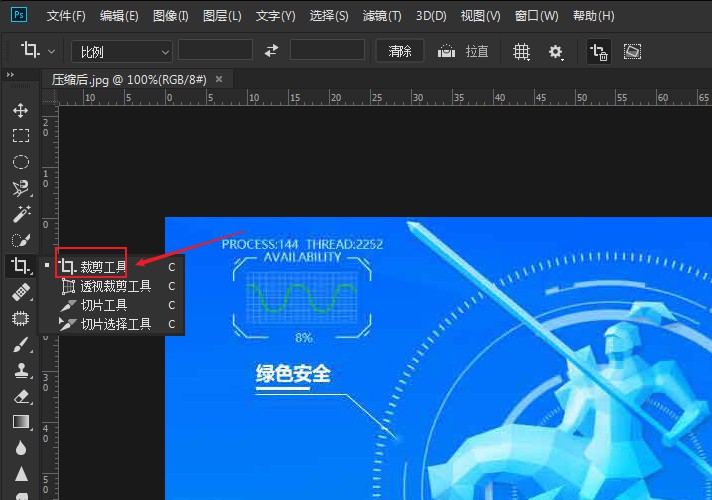Toggle Delete Cropped Pixels option
Screen dimensions: 712x500
[598, 51]
